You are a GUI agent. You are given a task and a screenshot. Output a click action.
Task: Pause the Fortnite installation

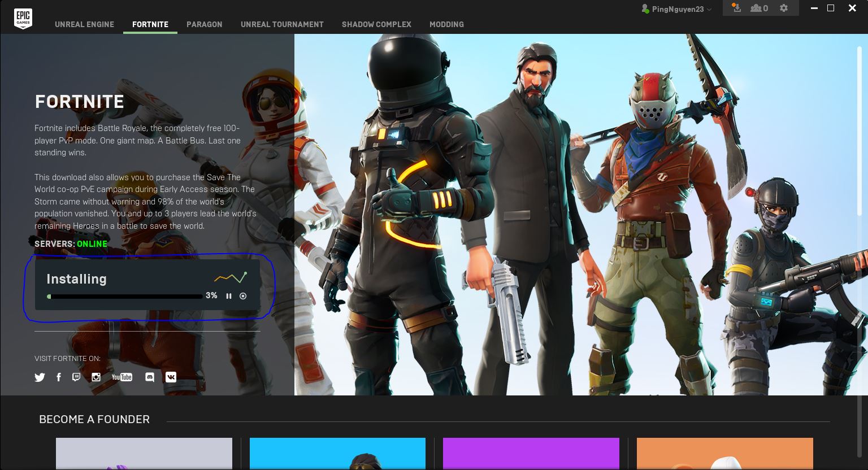click(229, 296)
